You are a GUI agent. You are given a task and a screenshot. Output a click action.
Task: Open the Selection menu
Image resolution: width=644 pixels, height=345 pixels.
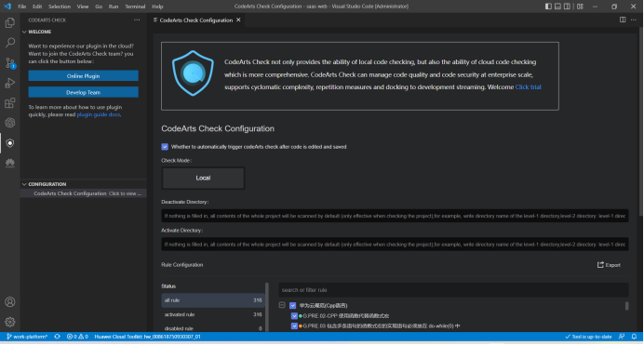(60, 7)
